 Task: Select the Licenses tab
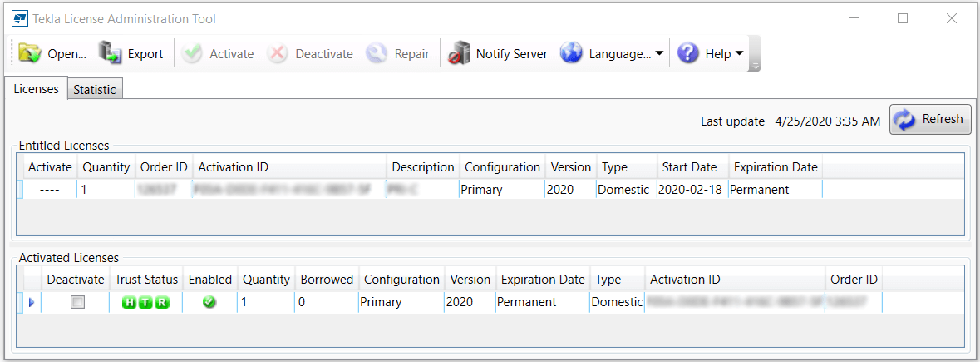click(x=37, y=89)
